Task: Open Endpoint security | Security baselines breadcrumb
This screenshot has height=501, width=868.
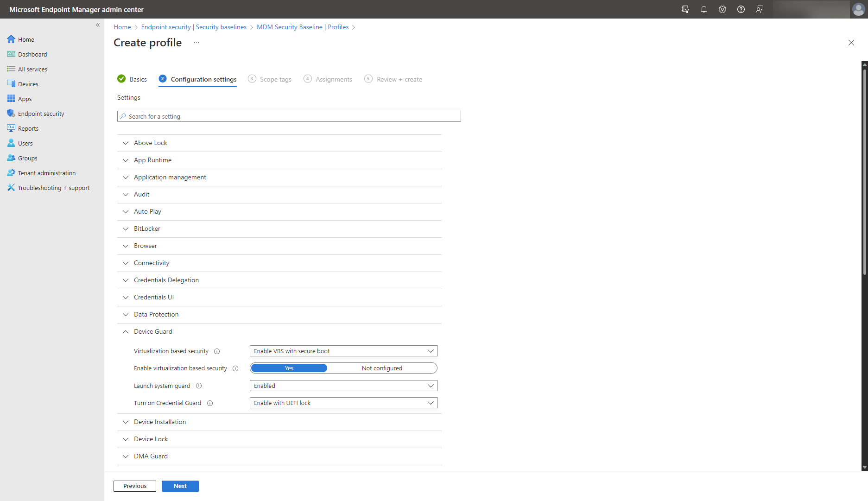Action: [194, 27]
